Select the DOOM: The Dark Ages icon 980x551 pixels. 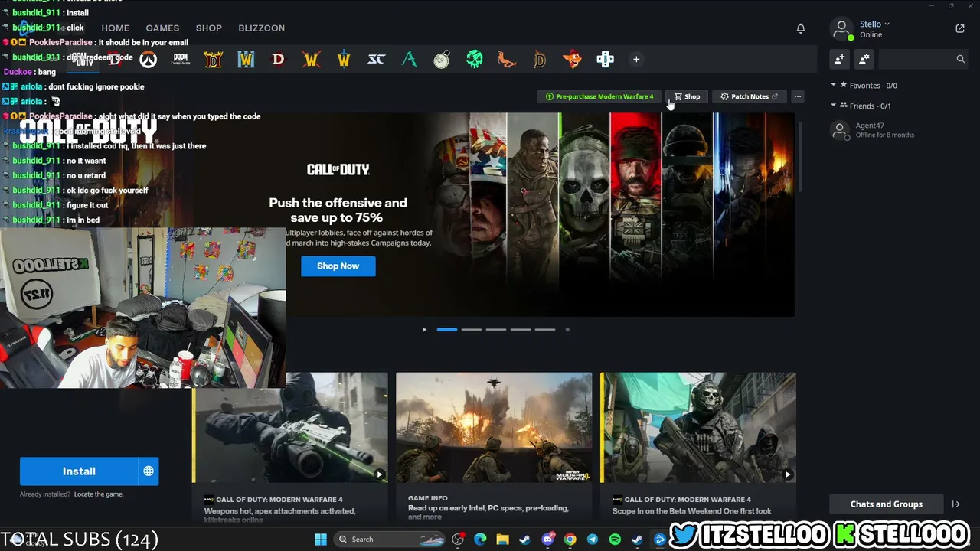[181, 59]
